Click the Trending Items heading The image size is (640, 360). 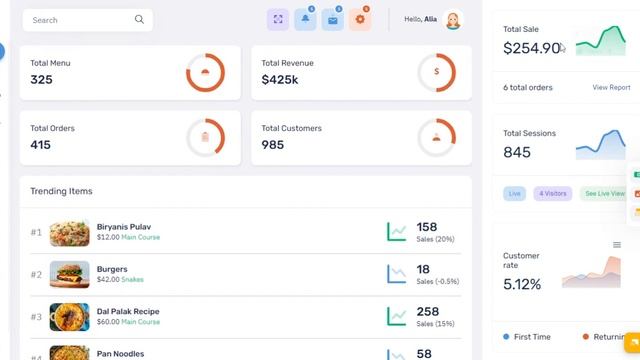click(x=61, y=191)
